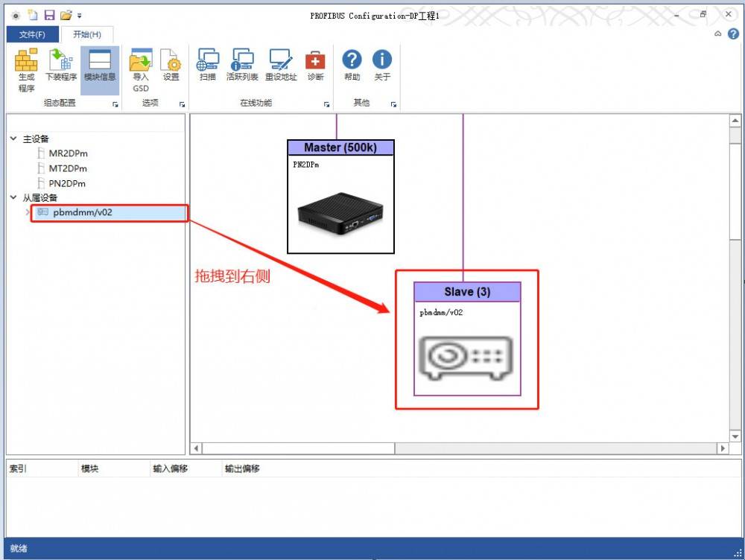This screenshot has width=745, height=560.
Task: Click the 重设地址 reset address icon
Action: 280,65
